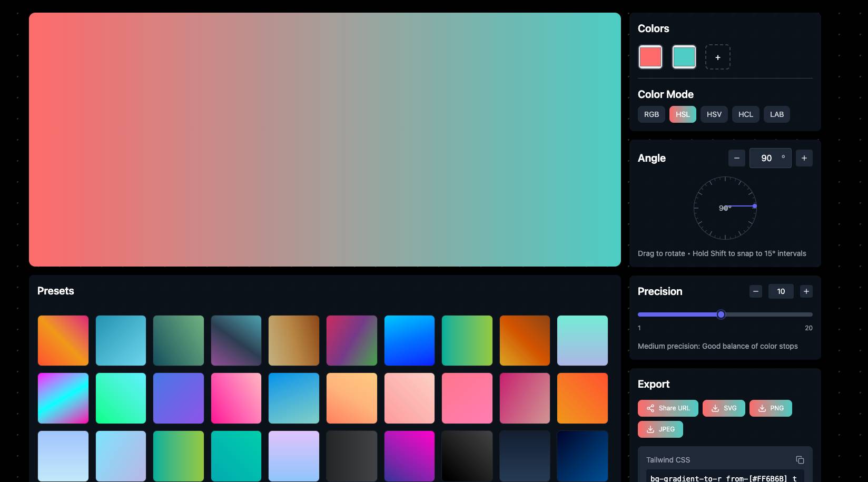This screenshot has height=482, width=868.
Task: Decrease the angle with minus button
Action: coord(737,158)
